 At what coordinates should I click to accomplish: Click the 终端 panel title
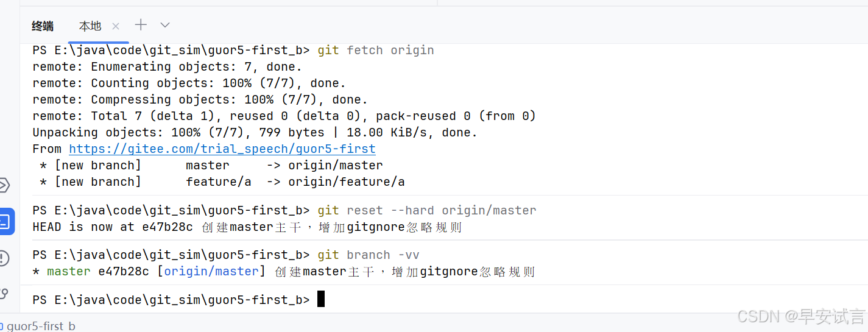[x=43, y=26]
